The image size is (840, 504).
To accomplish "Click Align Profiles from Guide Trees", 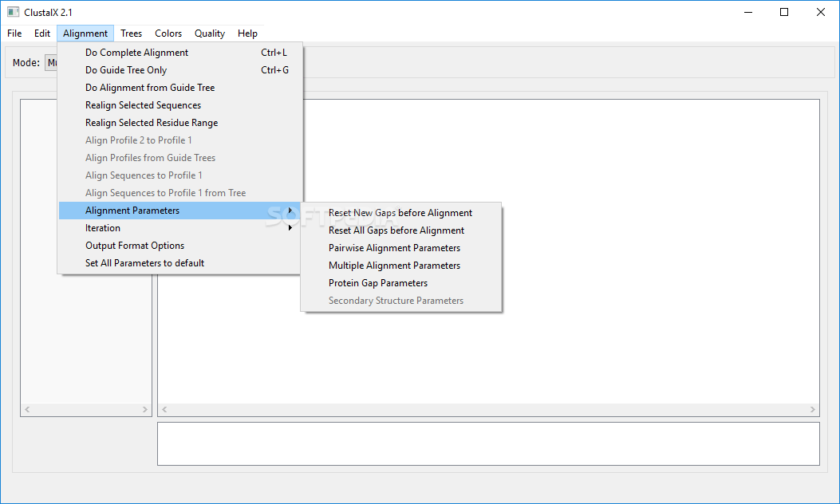I will click(x=180, y=158).
